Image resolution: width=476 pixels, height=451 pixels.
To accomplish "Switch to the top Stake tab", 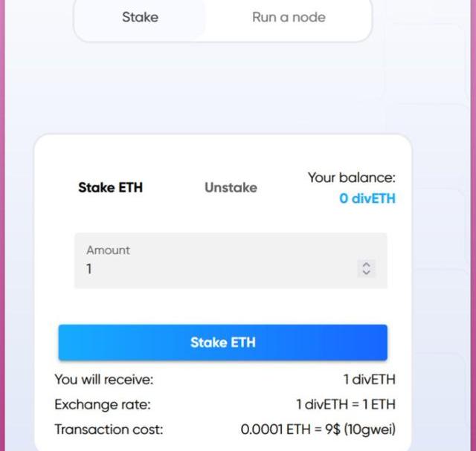I will coord(140,17).
